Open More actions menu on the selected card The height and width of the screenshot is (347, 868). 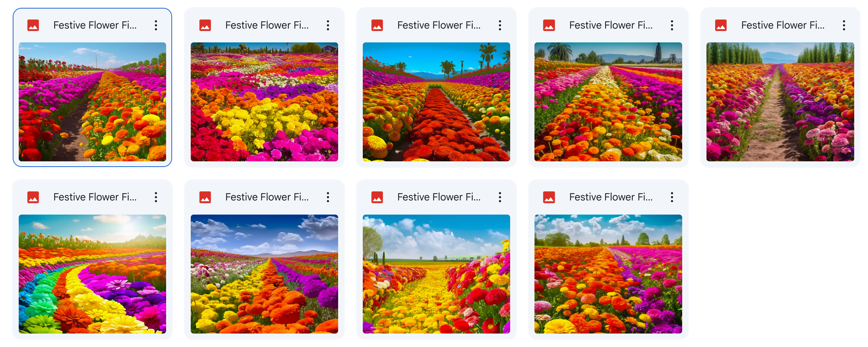156,25
